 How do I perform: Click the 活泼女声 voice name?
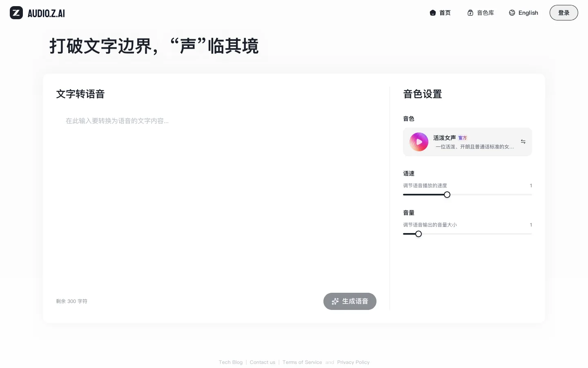point(444,138)
